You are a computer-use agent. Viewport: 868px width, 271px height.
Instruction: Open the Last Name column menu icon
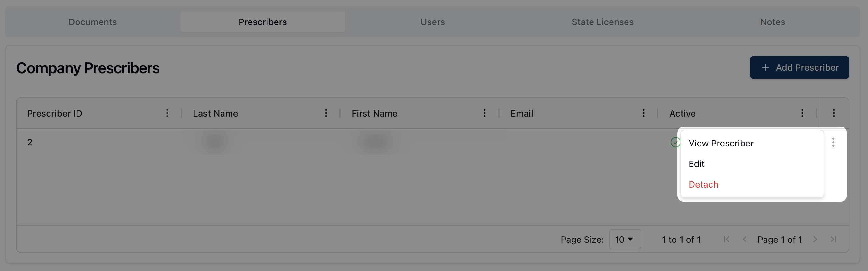[326, 113]
